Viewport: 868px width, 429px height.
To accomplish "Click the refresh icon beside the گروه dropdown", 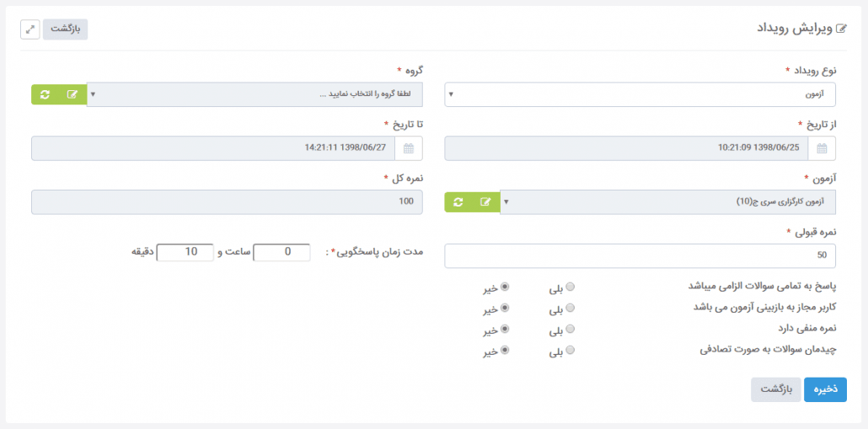I will [x=46, y=94].
